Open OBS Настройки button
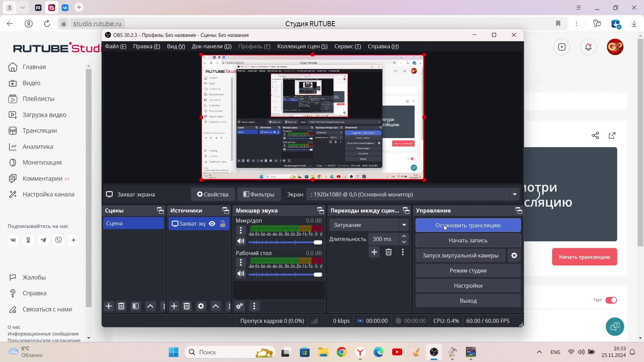644x362 pixels. (468, 286)
